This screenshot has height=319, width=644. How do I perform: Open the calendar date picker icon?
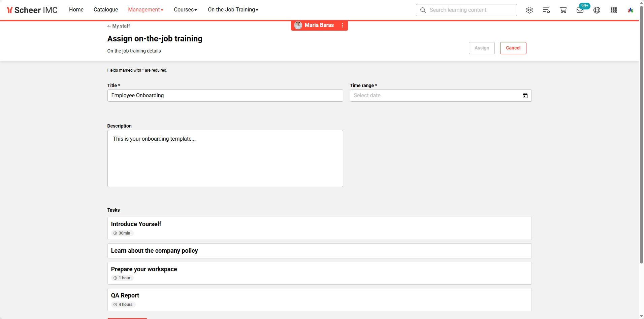[525, 96]
